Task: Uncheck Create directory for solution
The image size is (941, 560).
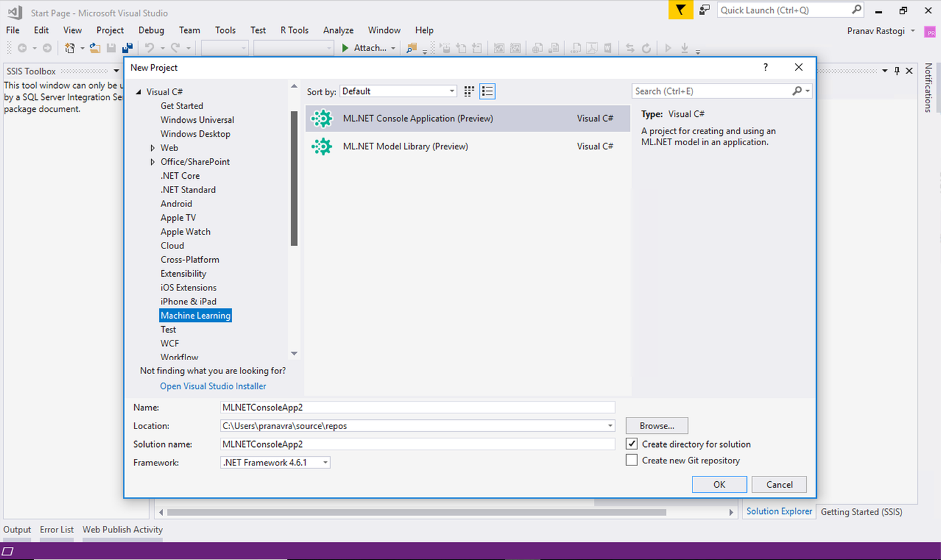Action: point(632,444)
